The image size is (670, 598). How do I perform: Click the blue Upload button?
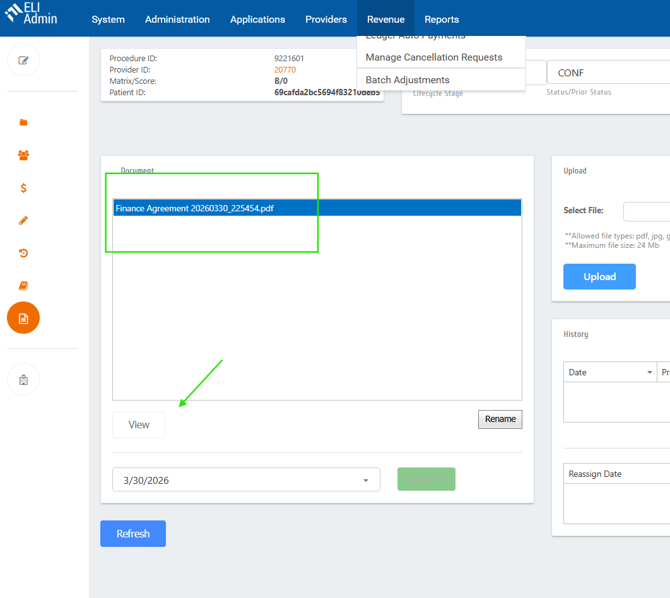point(599,277)
